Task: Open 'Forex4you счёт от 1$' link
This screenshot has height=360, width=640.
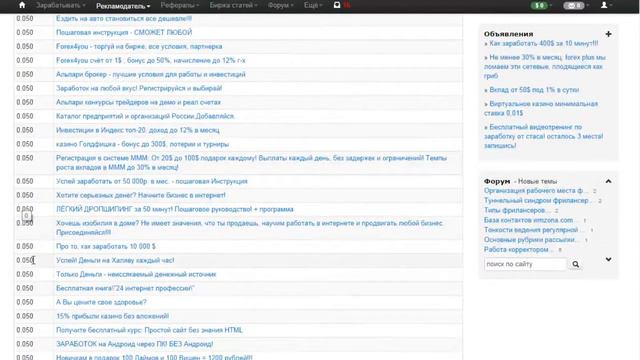Action: 151,60
